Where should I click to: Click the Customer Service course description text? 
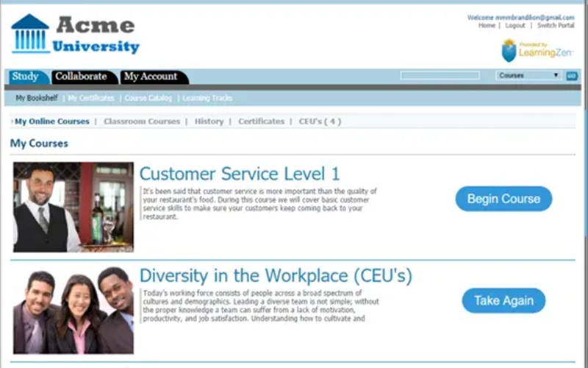click(260, 204)
